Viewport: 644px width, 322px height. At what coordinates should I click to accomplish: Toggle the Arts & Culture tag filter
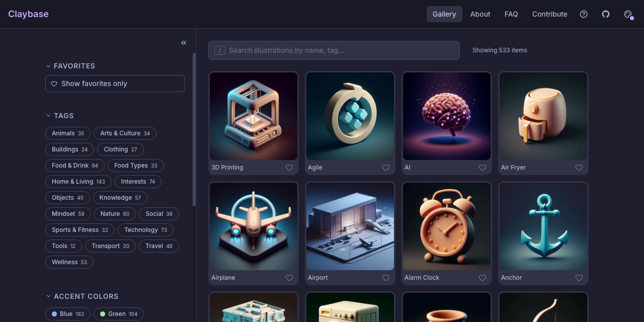pyautogui.click(x=125, y=133)
